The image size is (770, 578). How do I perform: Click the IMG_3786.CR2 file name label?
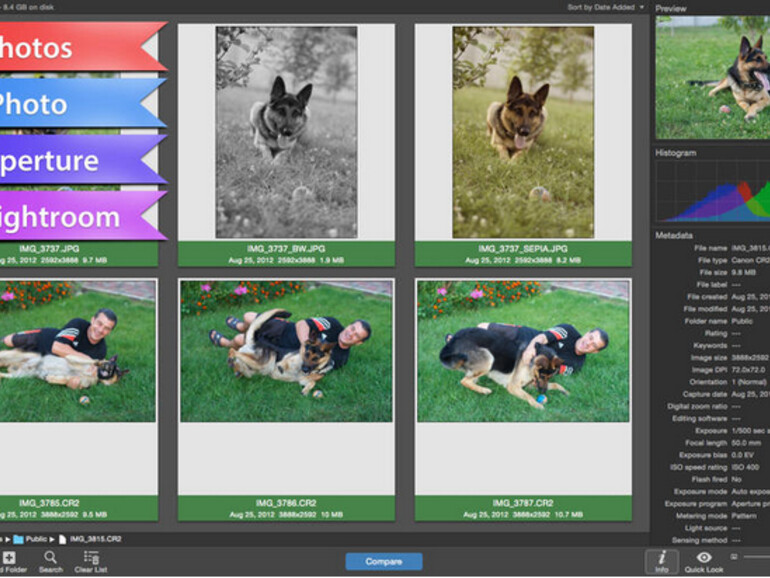tap(286, 503)
